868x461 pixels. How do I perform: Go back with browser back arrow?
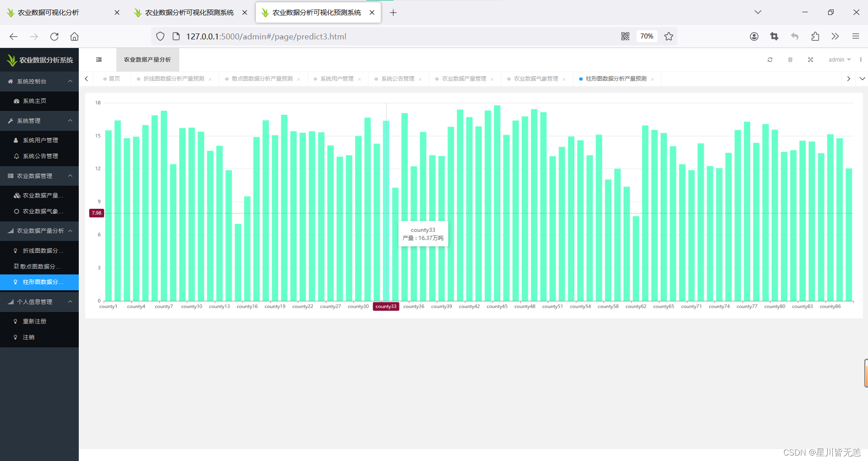point(14,37)
